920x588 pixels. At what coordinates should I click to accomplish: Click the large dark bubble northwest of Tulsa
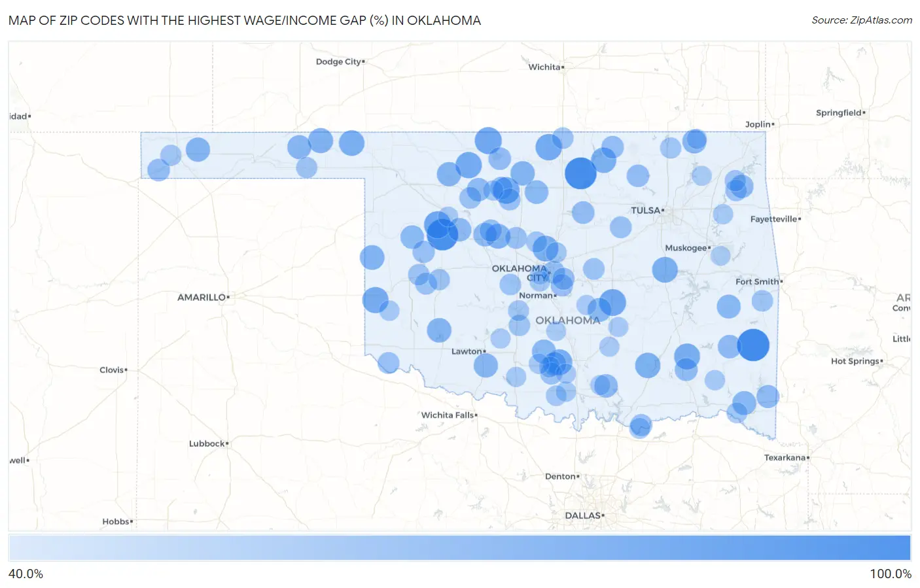(580, 173)
